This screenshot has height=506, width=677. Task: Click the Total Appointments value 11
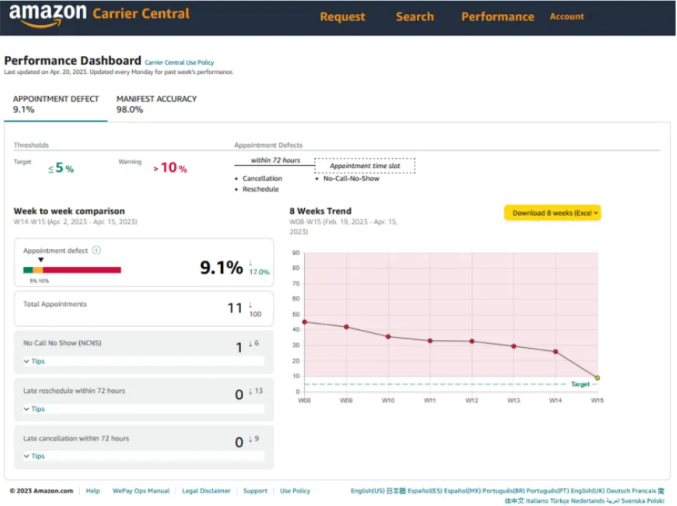235,308
